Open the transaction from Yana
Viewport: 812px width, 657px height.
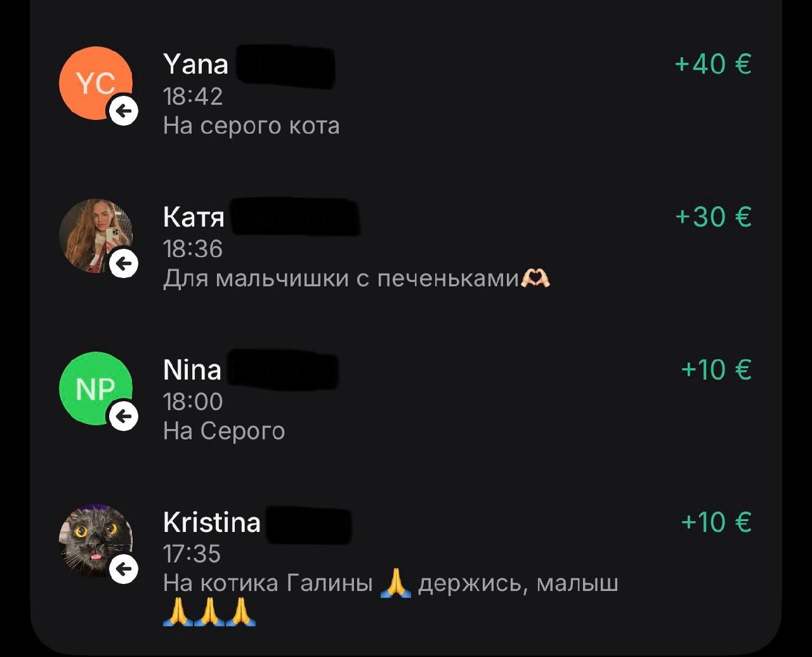406,93
